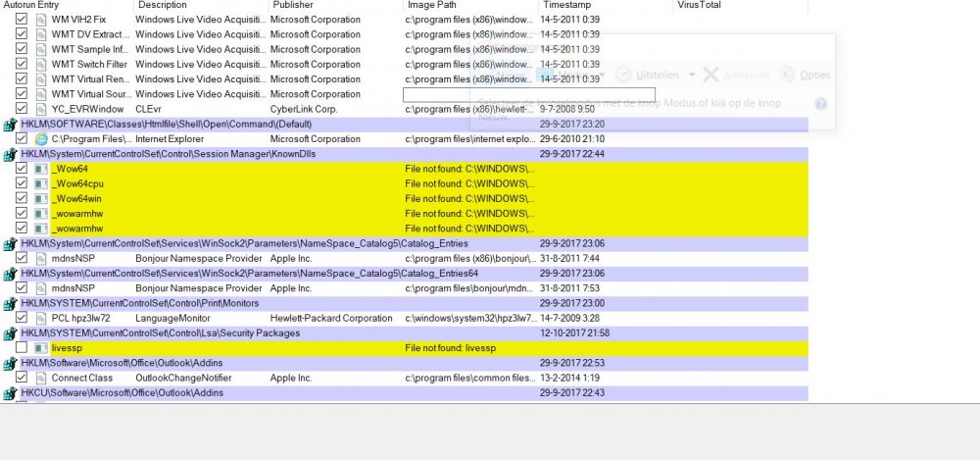
Task: Uncheck the Internet Explorer autorun entry
Action: pos(22,138)
